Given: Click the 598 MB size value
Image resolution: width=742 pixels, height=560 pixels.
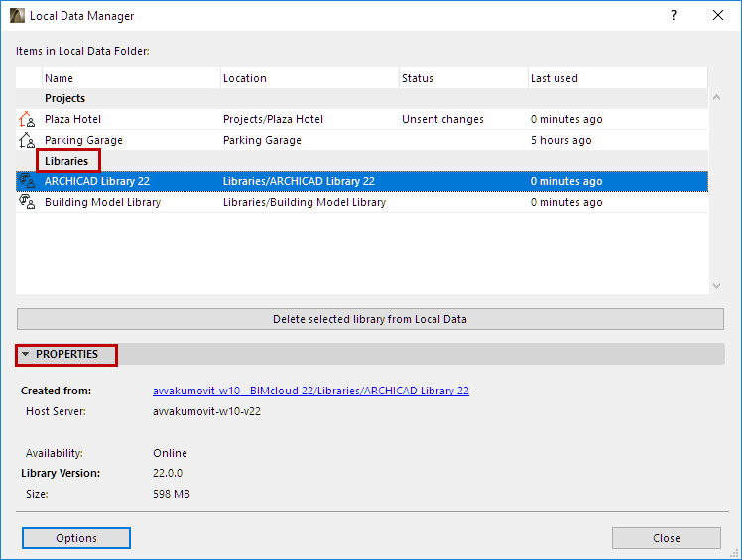Looking at the screenshot, I should [172, 494].
